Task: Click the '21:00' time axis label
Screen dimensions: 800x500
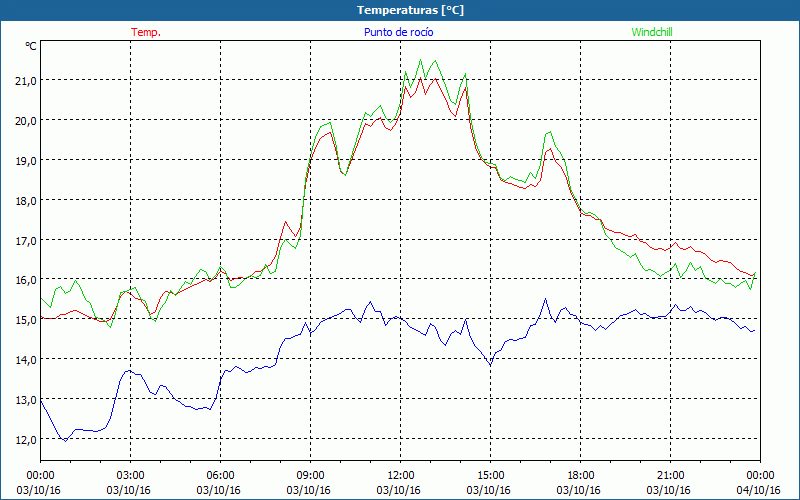Action: tap(670, 476)
